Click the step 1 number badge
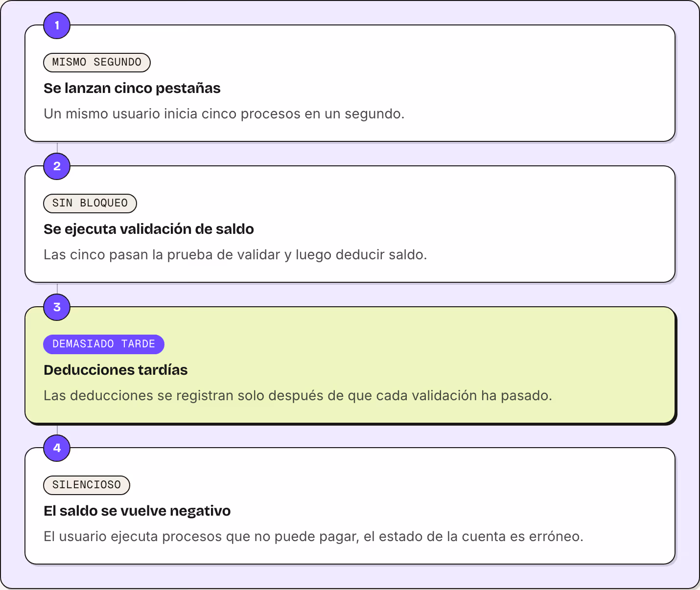The image size is (700, 590). [57, 25]
